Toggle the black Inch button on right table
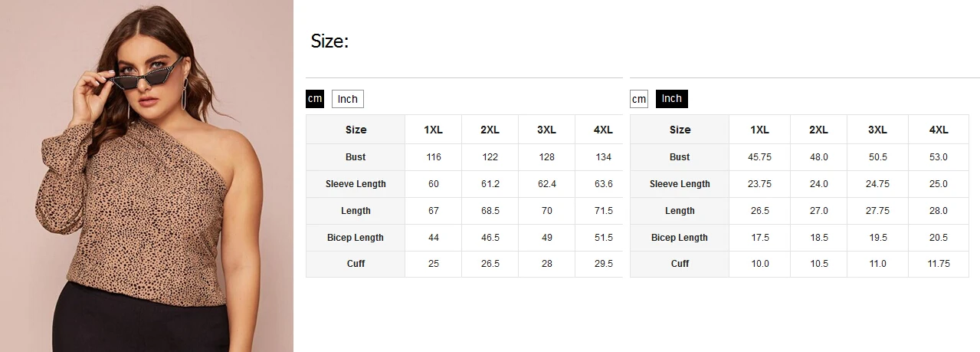The image size is (980, 352). click(x=672, y=99)
